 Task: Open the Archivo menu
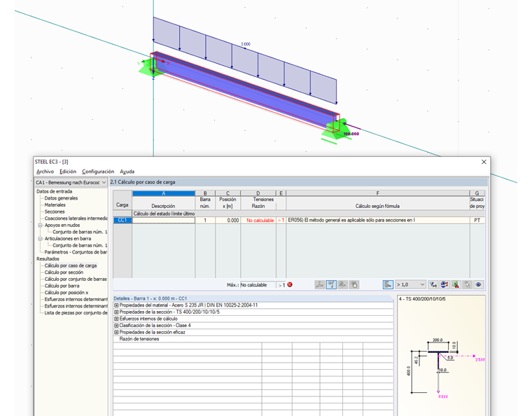click(x=45, y=172)
